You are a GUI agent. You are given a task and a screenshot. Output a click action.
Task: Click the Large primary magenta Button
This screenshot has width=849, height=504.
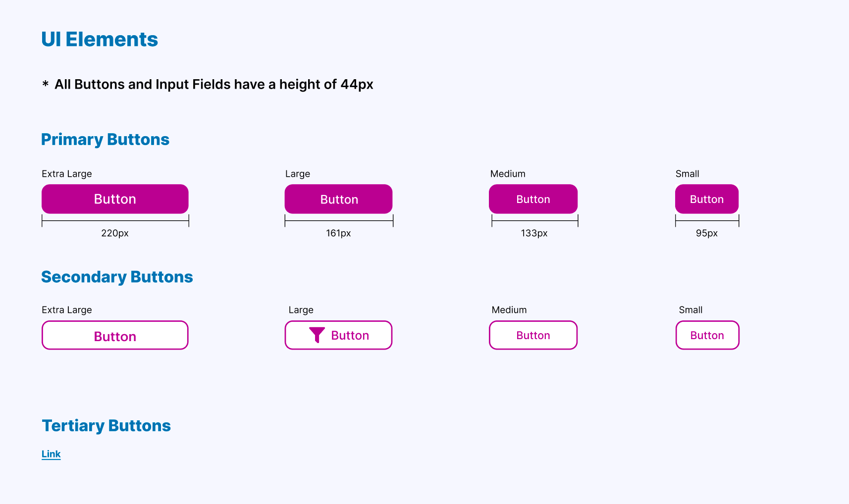339,199
